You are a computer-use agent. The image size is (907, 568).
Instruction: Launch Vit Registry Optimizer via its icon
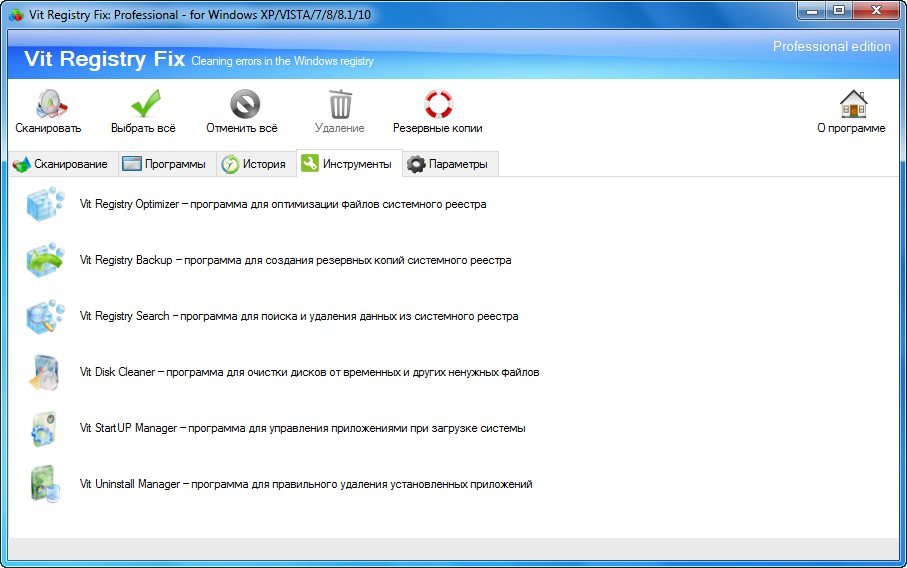[45, 204]
